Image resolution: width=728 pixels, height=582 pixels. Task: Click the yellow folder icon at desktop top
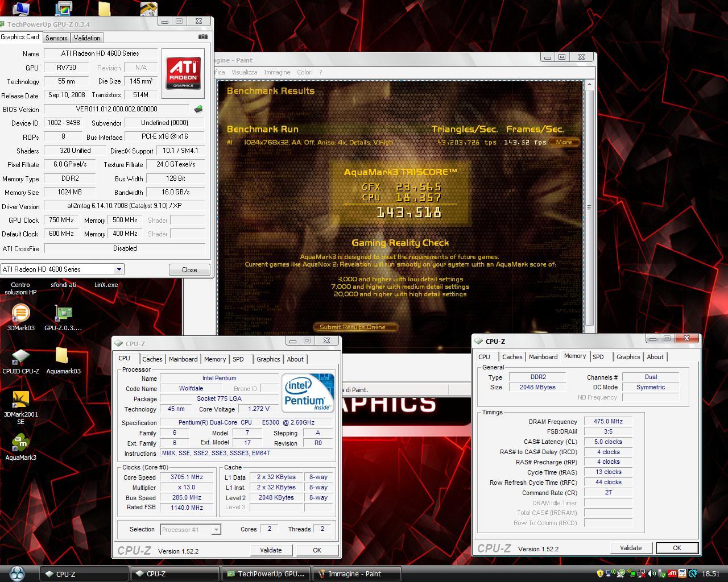pyautogui.click(x=104, y=8)
